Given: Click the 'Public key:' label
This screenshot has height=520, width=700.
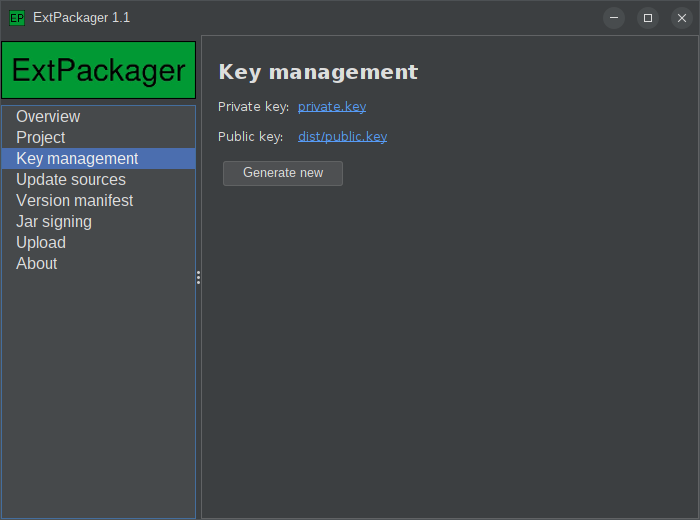Looking at the screenshot, I should click(250, 137).
